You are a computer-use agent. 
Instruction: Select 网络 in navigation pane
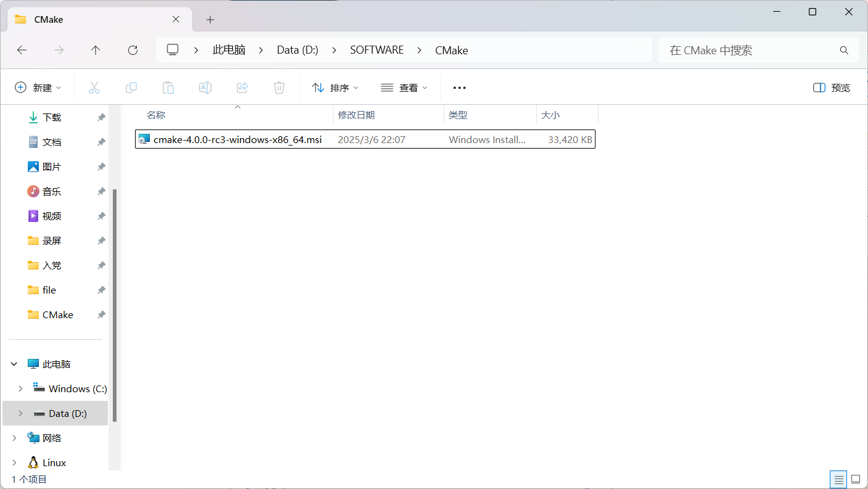click(x=44, y=438)
